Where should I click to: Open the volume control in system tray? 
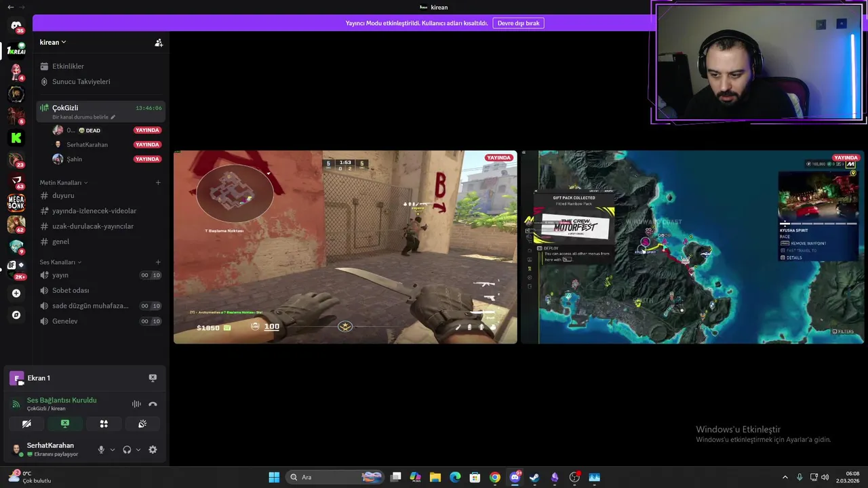[x=825, y=477]
